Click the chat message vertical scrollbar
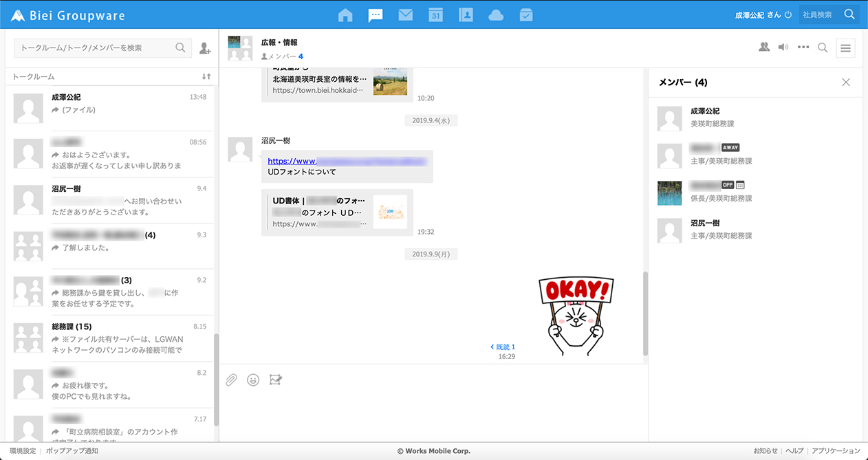Viewport: 868px width, 460px height. (645, 313)
